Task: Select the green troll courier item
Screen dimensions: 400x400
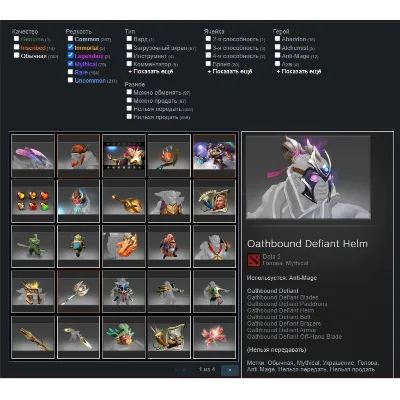Action: [x=33, y=246]
